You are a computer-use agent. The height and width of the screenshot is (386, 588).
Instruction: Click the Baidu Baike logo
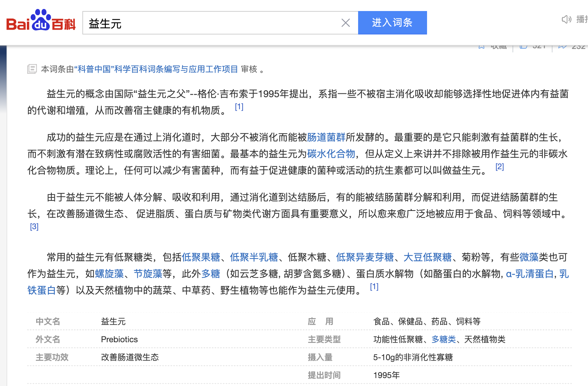pyautogui.click(x=41, y=20)
